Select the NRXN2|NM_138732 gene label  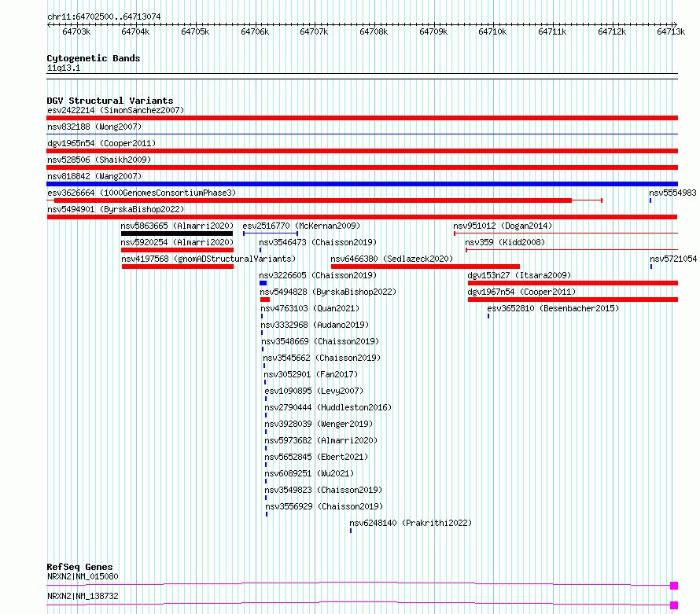(x=83, y=596)
